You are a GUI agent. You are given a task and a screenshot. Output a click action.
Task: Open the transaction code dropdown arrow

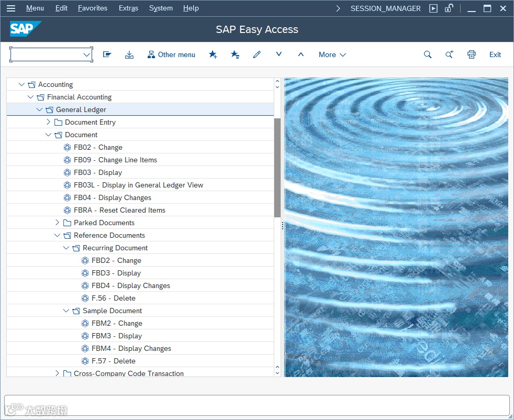point(87,54)
